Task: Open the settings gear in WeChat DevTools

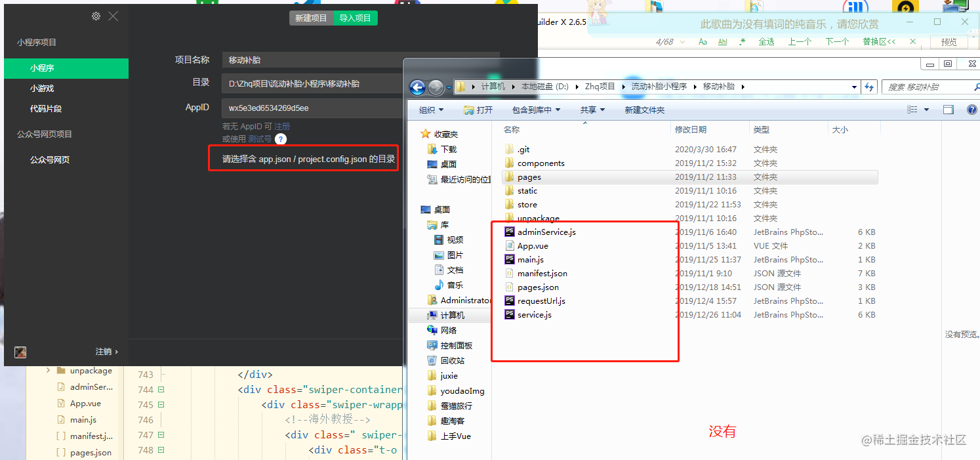Action: 96,16
